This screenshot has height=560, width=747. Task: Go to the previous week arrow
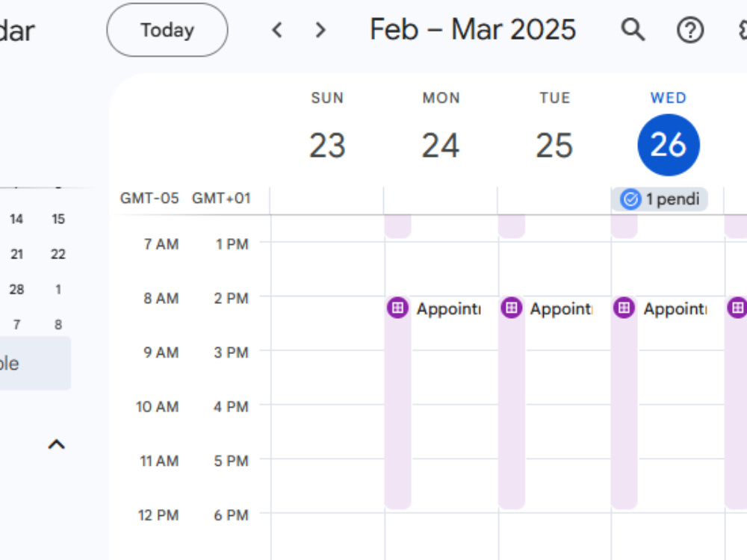[x=277, y=30]
